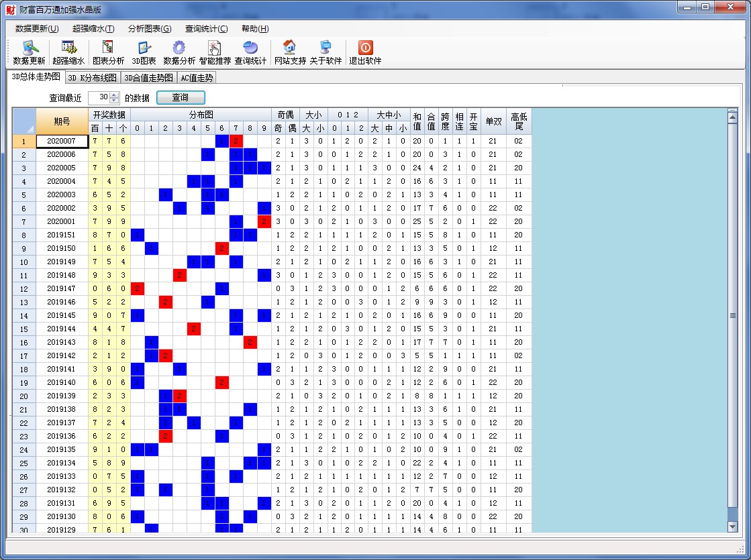Click the 数据更新 toolbar icon

(x=29, y=48)
